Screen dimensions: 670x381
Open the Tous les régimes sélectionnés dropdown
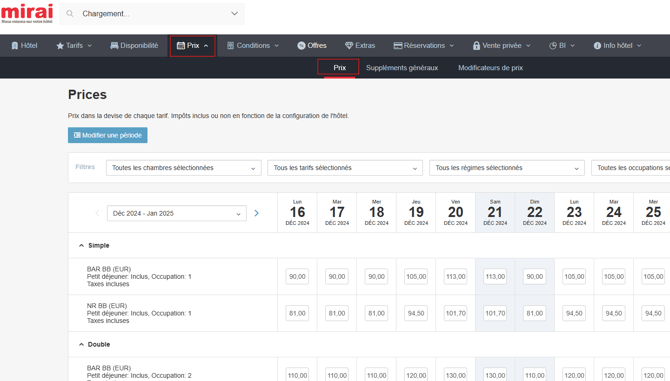(x=507, y=168)
